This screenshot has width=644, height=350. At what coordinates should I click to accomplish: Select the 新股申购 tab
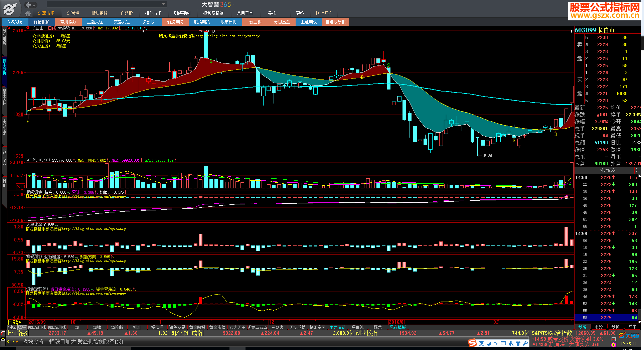point(175,22)
